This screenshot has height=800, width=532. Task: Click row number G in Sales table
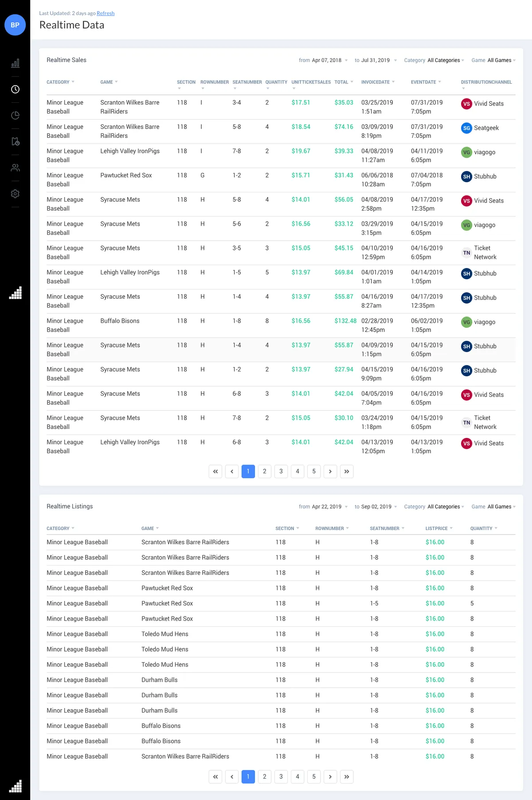[x=203, y=176]
